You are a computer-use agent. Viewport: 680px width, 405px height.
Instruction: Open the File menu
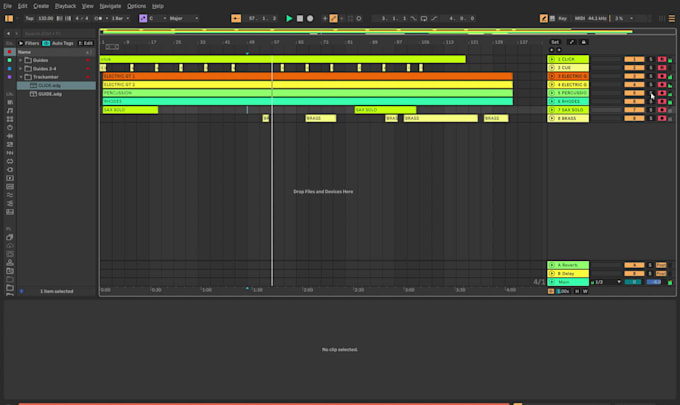coord(7,6)
